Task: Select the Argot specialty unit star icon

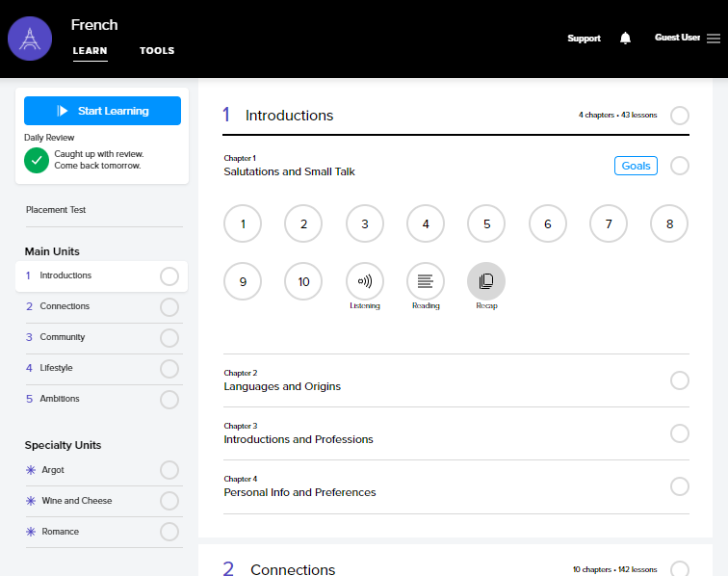Action: 31,470
